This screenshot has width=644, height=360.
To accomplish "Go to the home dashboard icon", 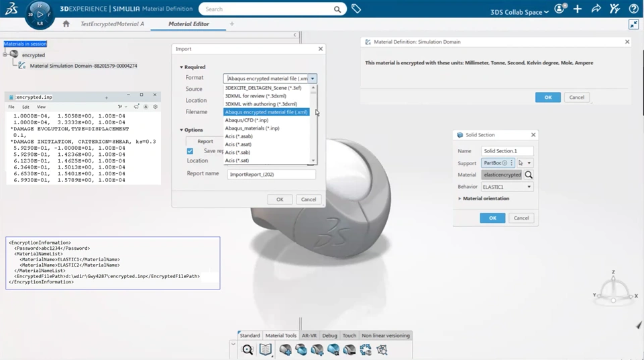I will click(x=66, y=24).
